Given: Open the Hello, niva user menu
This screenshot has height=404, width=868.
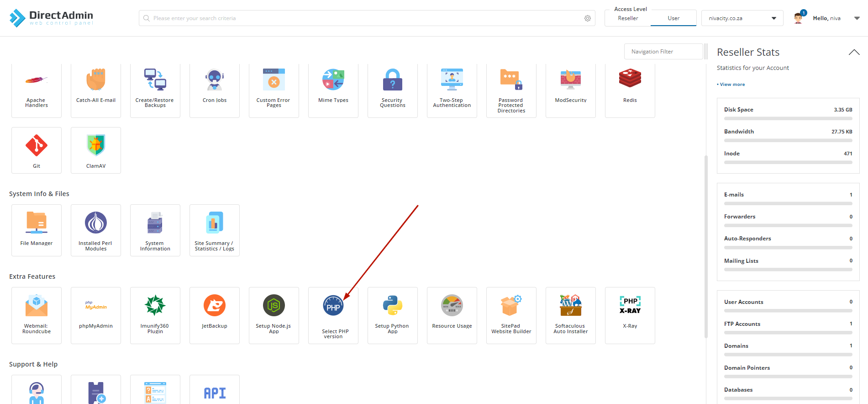Looking at the screenshot, I should pyautogui.click(x=826, y=18).
